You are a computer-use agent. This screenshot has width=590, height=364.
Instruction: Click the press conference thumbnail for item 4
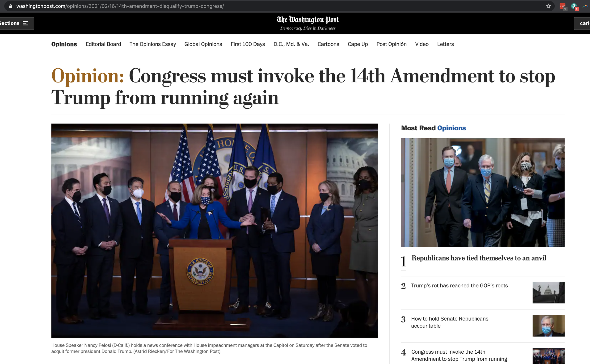pos(548,356)
